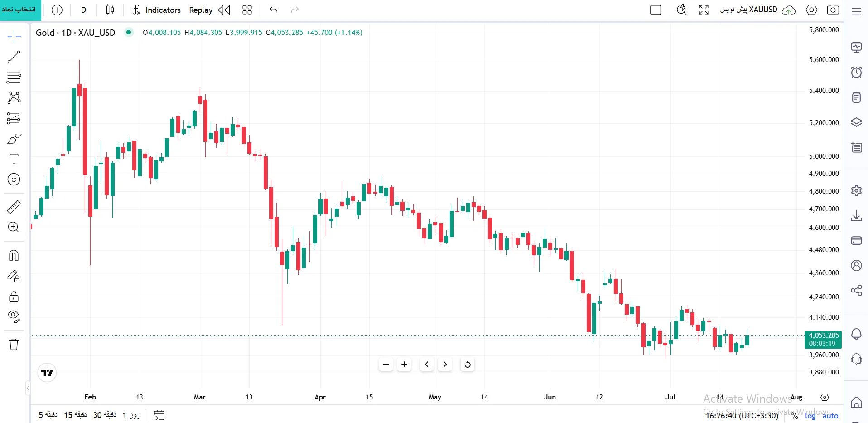Take a chart snapshot with camera icon
868x423 pixels.
[833, 10]
